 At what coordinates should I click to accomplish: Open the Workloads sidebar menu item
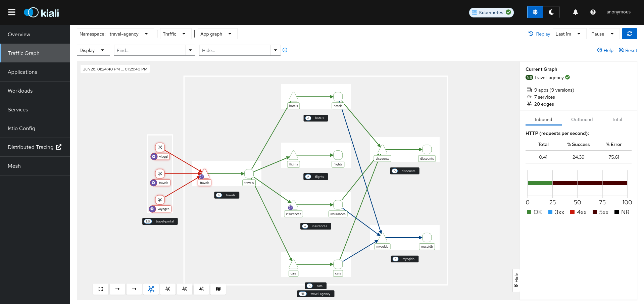pos(20,91)
